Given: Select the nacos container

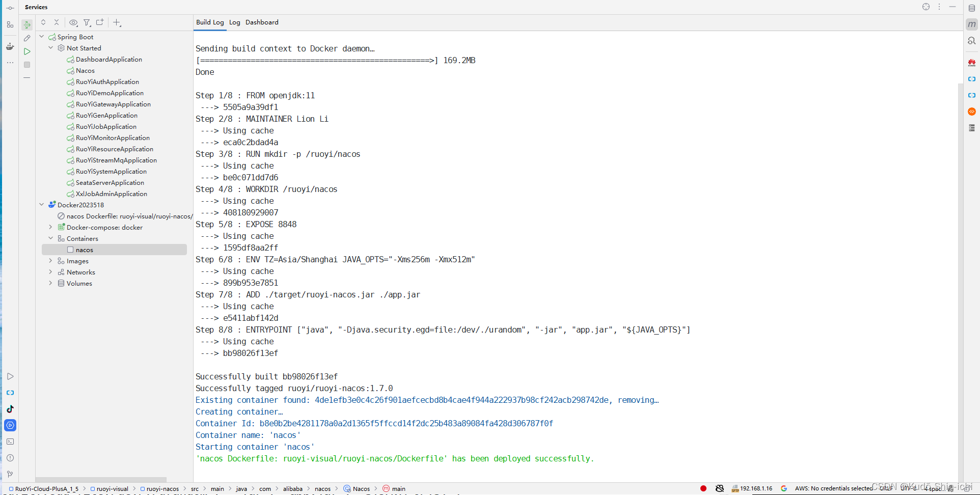Looking at the screenshot, I should [114, 250].
